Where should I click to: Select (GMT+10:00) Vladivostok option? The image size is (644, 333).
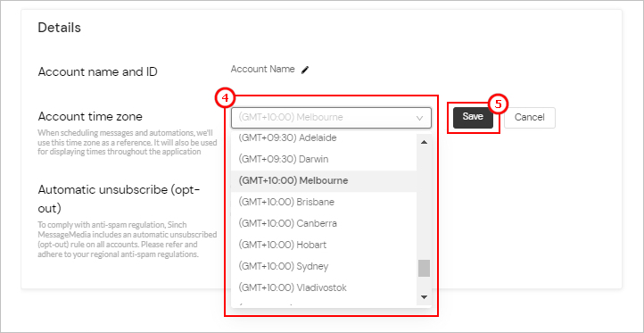[x=324, y=287]
